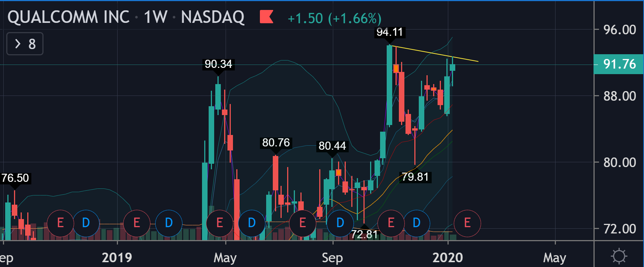The height and width of the screenshot is (267, 644).
Task: Click the 88.00 level on the price axis
Action: tap(619, 96)
